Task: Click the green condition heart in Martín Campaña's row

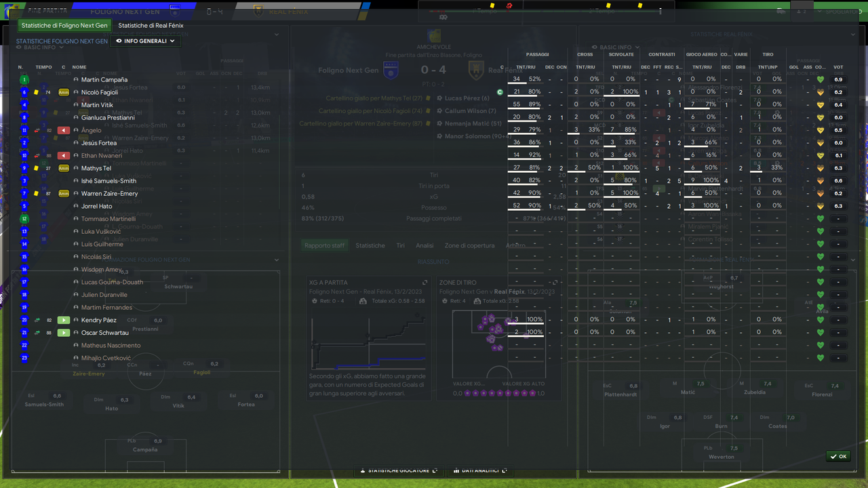Action: (820, 79)
